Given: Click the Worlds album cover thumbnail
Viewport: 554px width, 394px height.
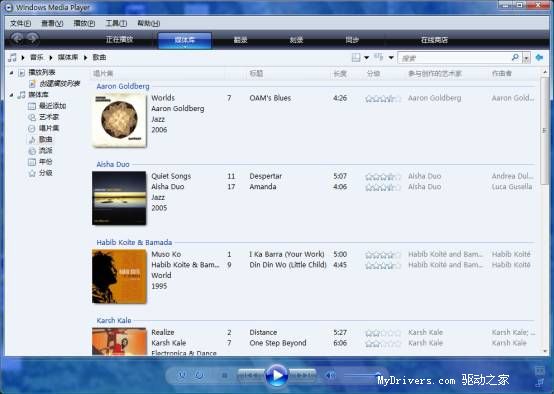Looking at the screenshot, I should pyautogui.click(x=119, y=120).
